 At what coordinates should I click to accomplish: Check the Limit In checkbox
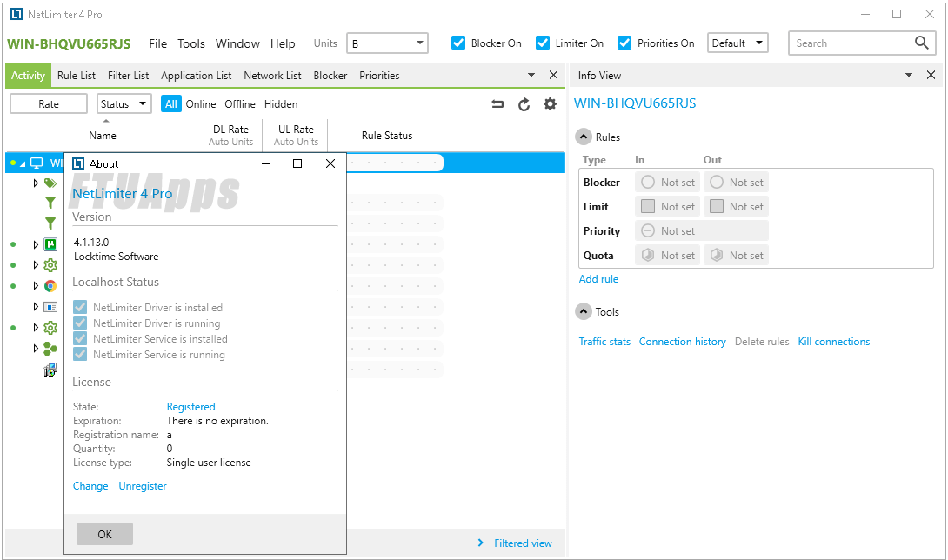click(x=648, y=206)
